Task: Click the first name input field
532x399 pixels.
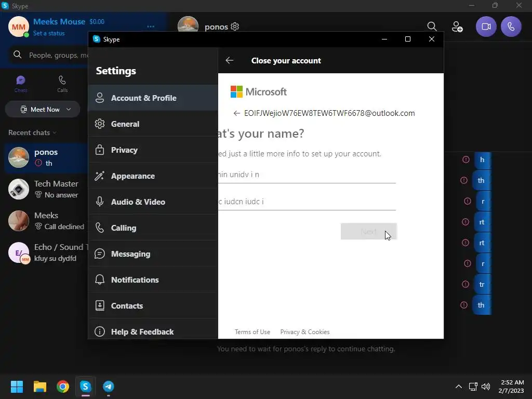Action: point(307,175)
